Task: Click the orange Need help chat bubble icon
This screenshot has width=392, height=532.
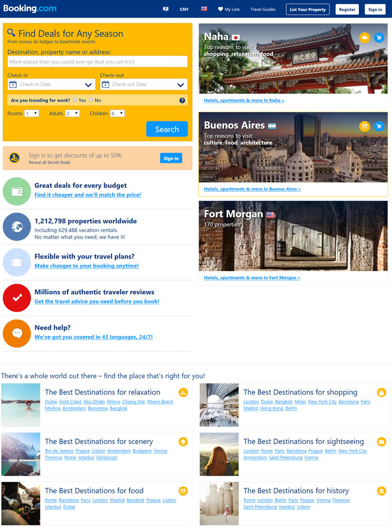Action: coord(17,333)
